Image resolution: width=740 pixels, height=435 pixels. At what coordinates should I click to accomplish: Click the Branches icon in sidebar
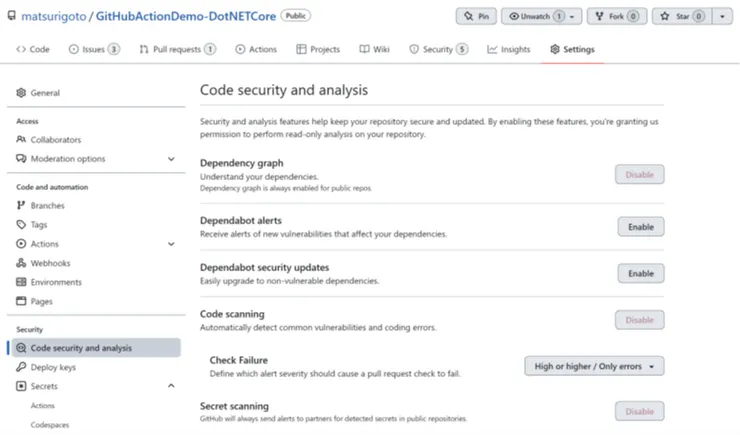pyautogui.click(x=22, y=206)
